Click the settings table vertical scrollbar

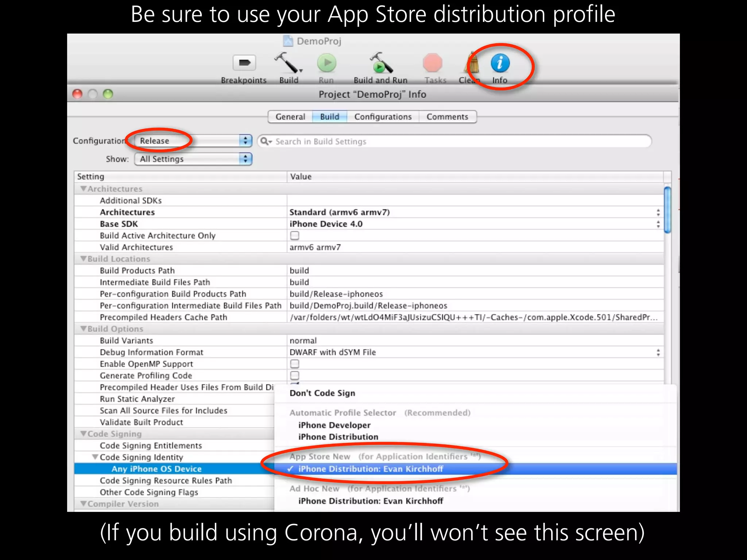[667, 210]
